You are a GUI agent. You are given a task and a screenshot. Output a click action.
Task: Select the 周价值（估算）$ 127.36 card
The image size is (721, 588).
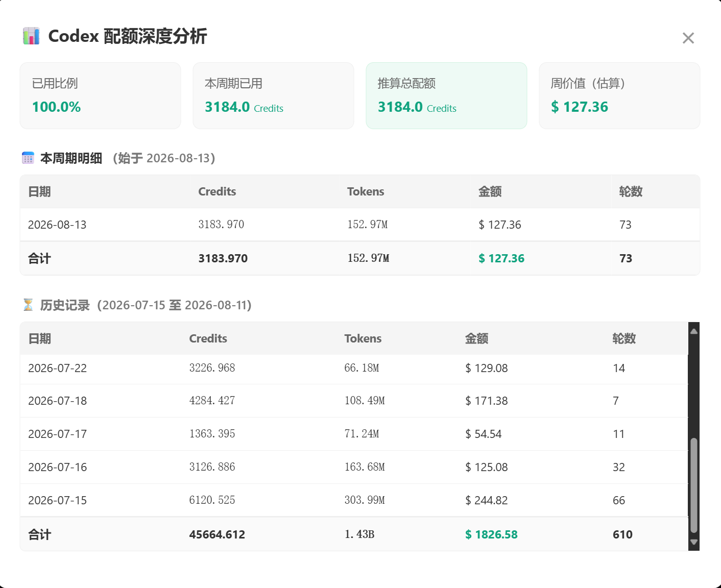point(619,95)
